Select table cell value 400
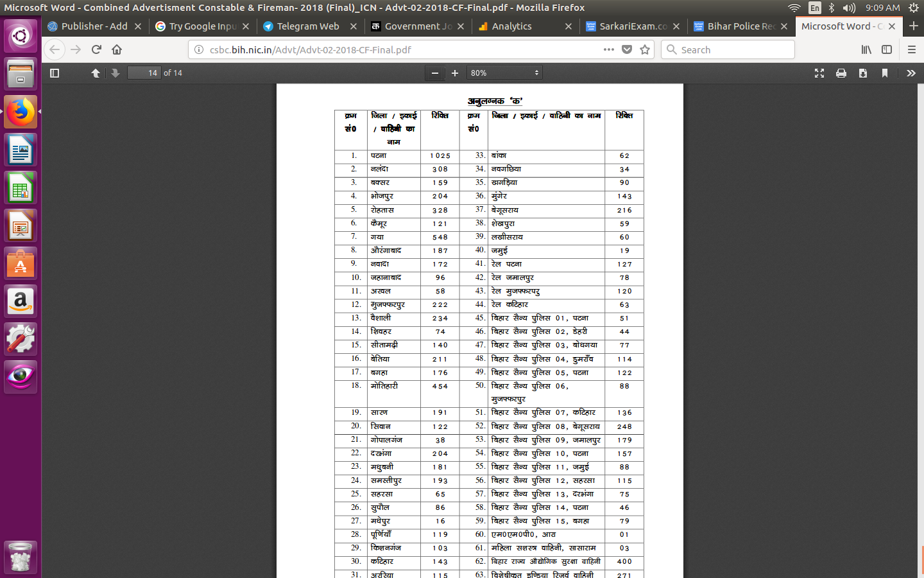 click(x=624, y=562)
